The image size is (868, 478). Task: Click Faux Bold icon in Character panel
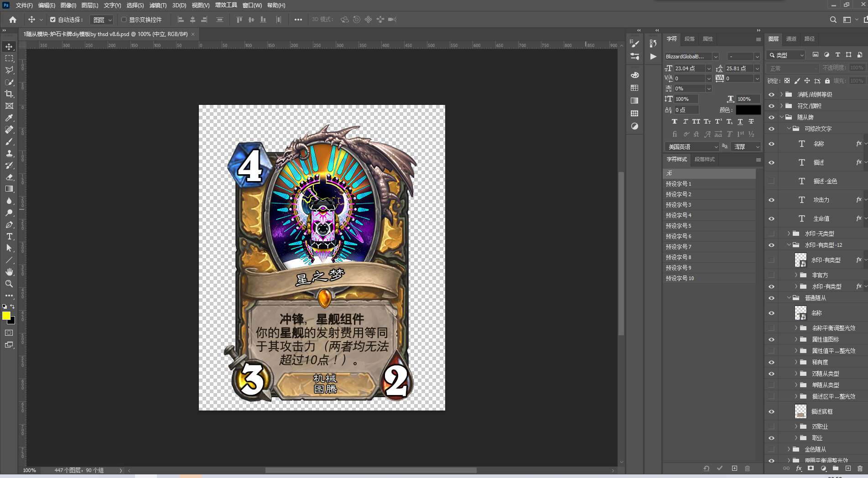click(674, 121)
